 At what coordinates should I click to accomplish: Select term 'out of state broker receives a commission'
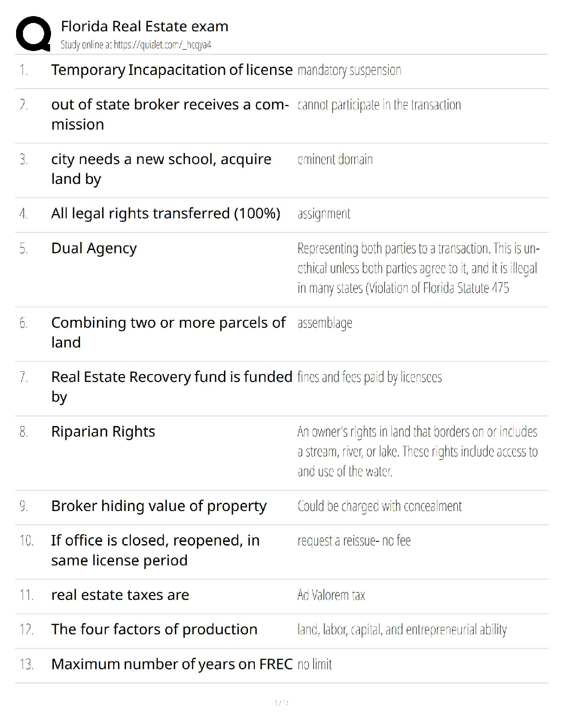coord(170,114)
